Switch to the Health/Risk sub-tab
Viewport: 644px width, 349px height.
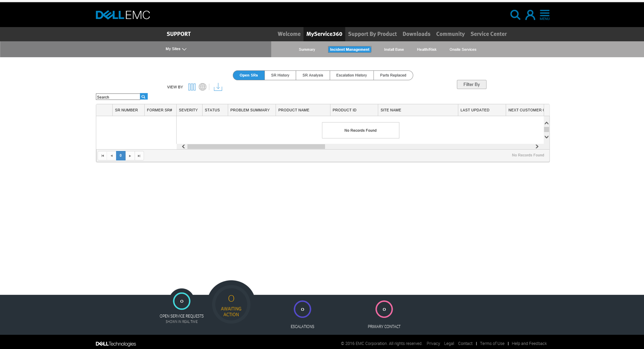(426, 49)
